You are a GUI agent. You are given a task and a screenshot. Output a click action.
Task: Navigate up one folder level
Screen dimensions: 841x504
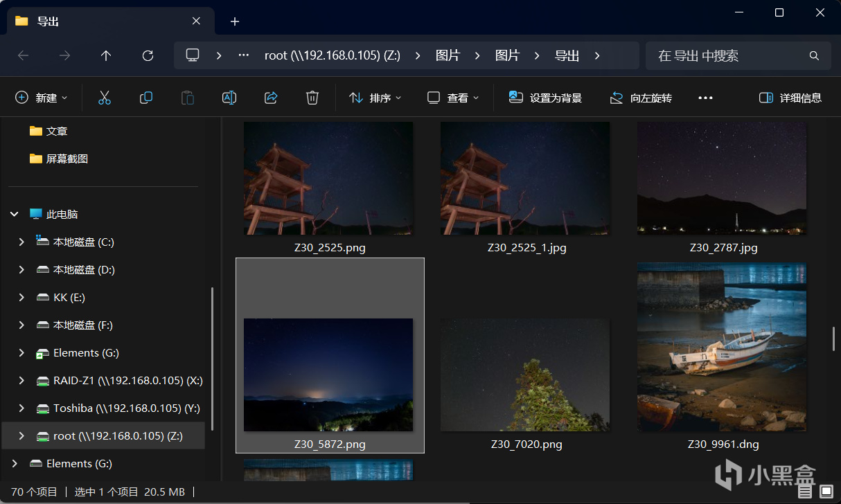coord(106,55)
